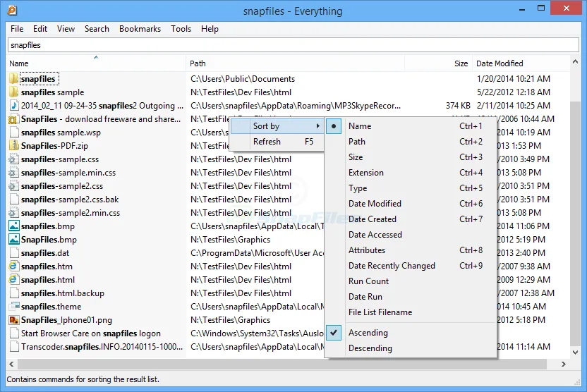Click the horizontal scrollbar left arrow
587x392 pixels.
pyautogui.click(x=11, y=364)
